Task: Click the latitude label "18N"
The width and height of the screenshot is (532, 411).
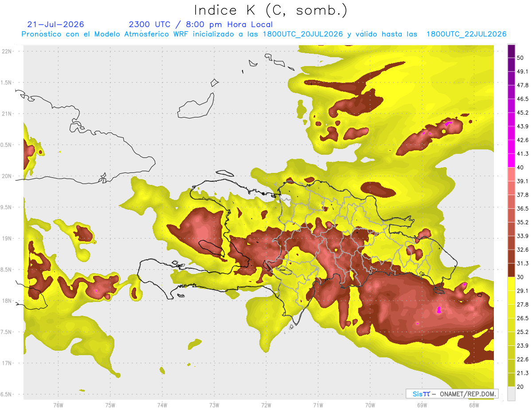Action: [7, 301]
